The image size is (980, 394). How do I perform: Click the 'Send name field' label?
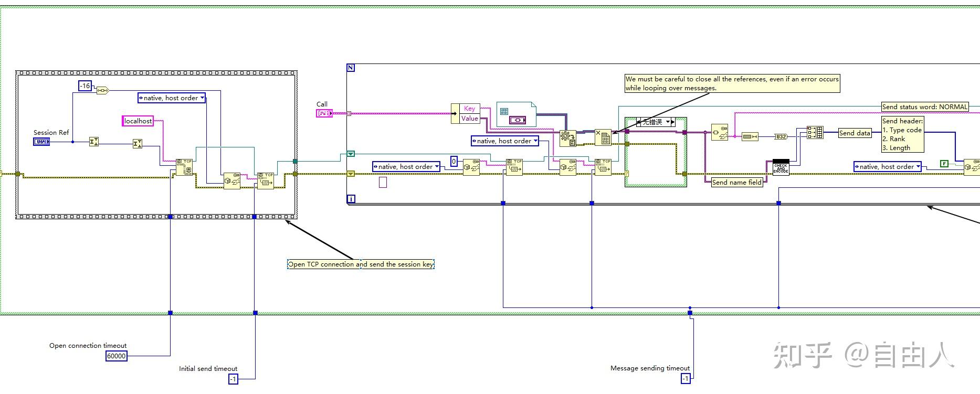(737, 183)
